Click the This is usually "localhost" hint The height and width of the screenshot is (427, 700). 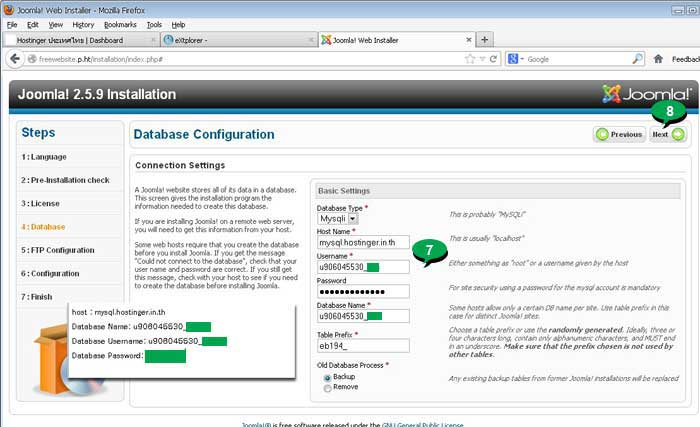point(487,239)
